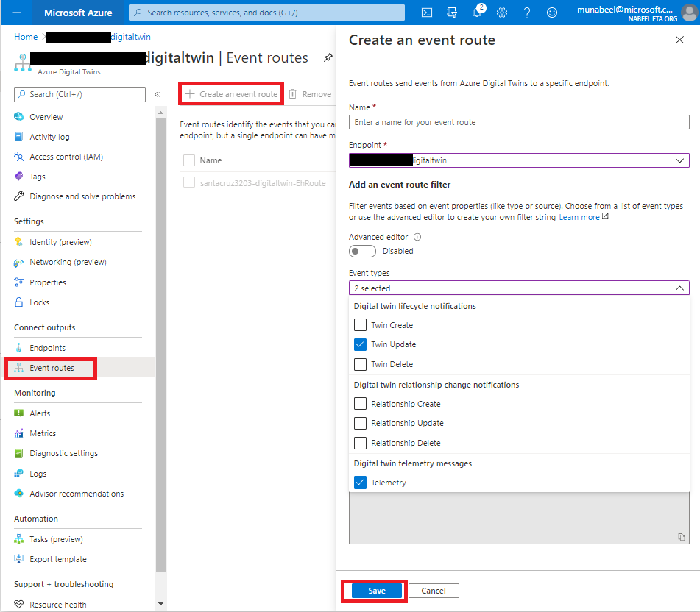
Task: Open the Overview page
Action: 46,117
